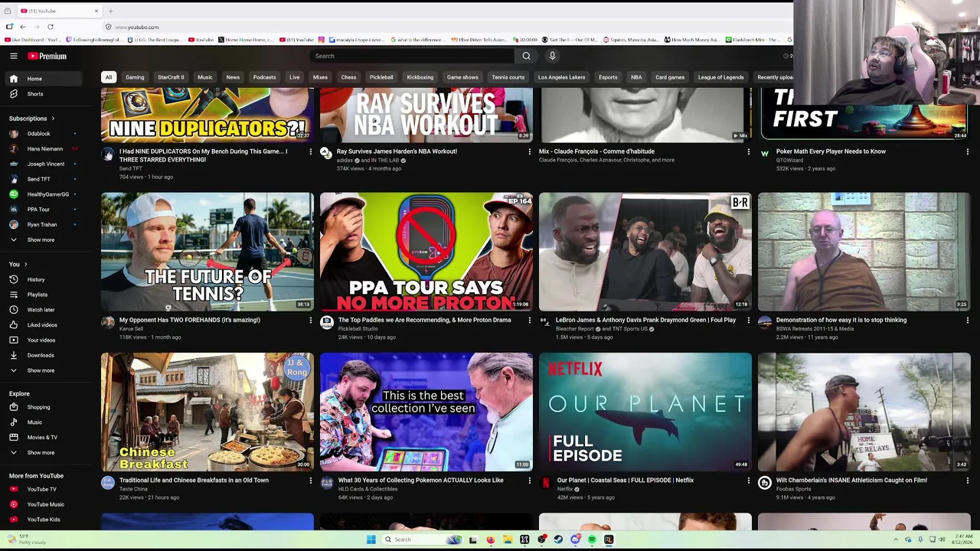Start voice search with microphone icon
980x551 pixels.
[552, 56]
